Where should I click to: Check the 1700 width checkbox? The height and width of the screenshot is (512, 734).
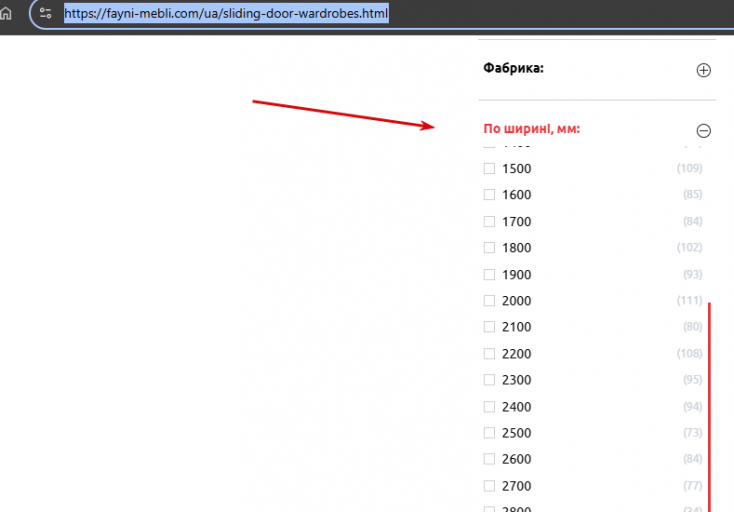click(x=489, y=221)
